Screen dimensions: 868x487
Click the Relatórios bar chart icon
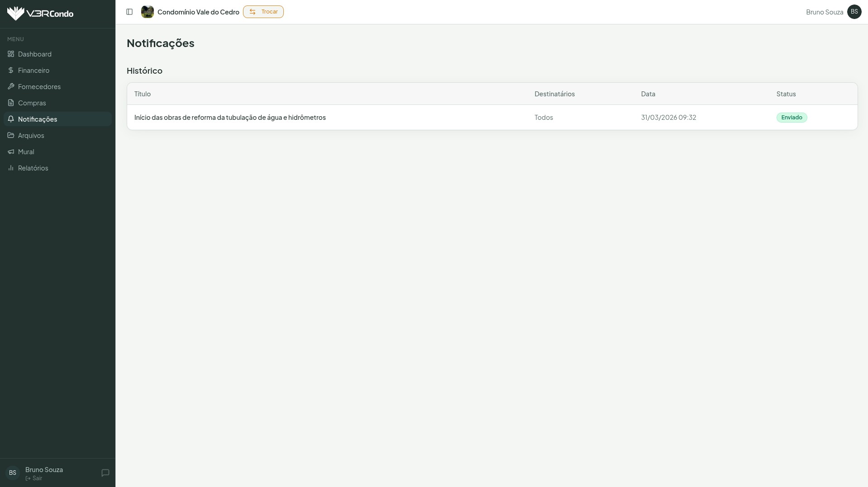tap(11, 168)
